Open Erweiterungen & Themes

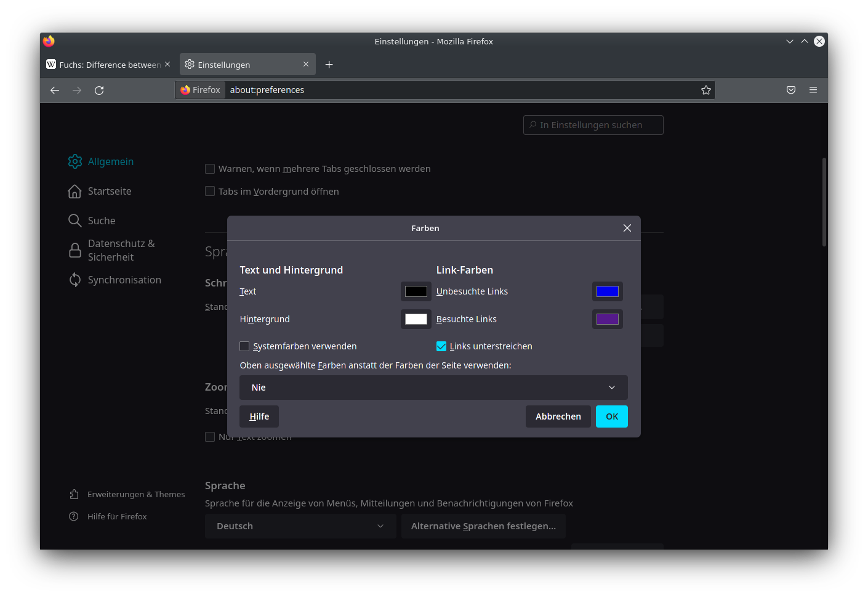pos(135,495)
